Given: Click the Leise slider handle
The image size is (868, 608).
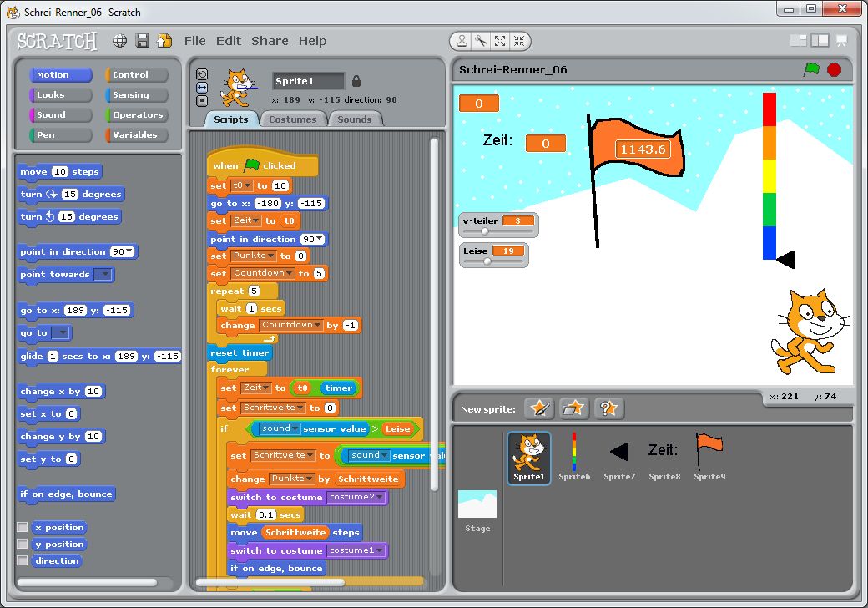Looking at the screenshot, I should [487, 261].
